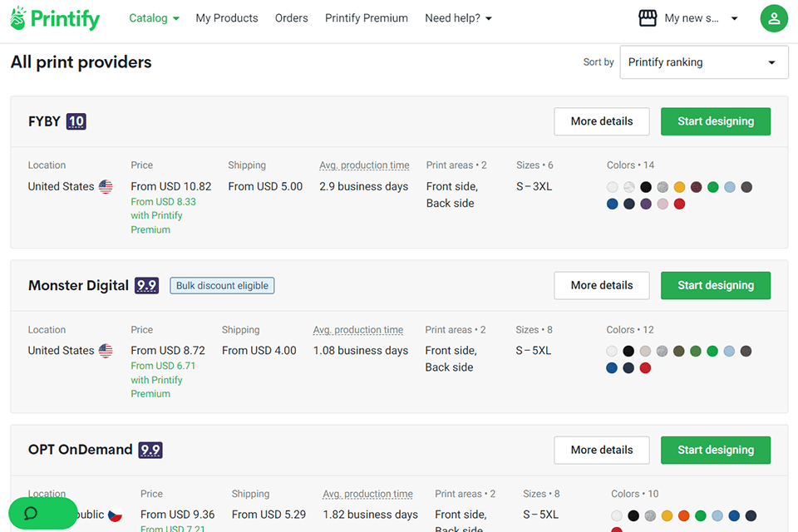Click Start designing for OPT OnDemand
The height and width of the screenshot is (532, 798).
(715, 450)
